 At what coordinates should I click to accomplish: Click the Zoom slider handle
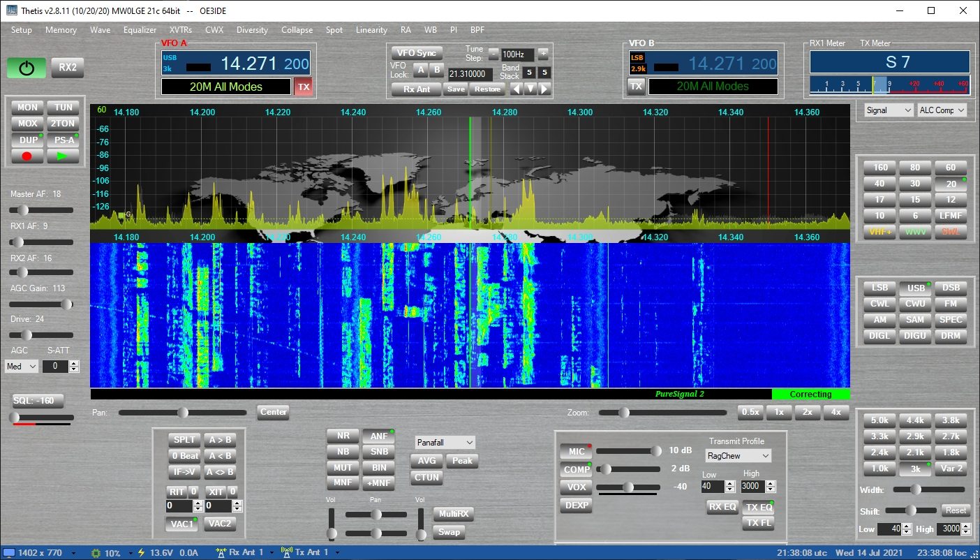[x=623, y=413]
